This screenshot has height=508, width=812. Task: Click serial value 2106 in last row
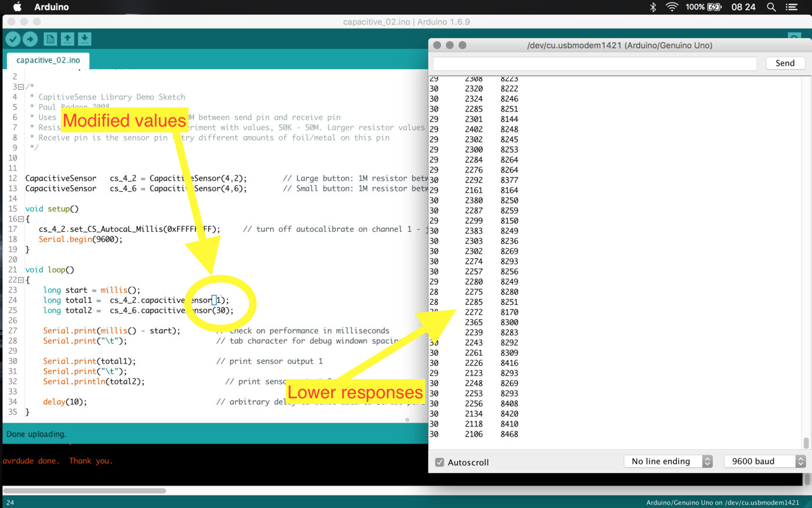pyautogui.click(x=474, y=434)
